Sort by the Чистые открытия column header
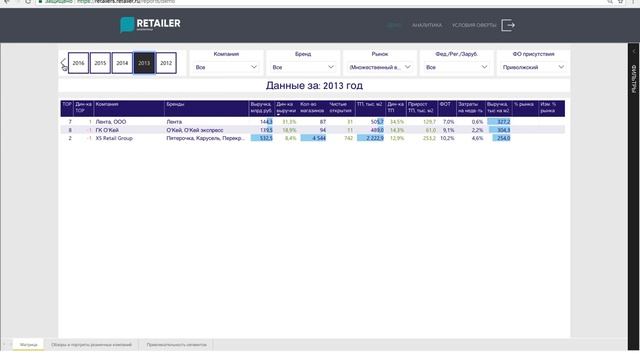 341,108
